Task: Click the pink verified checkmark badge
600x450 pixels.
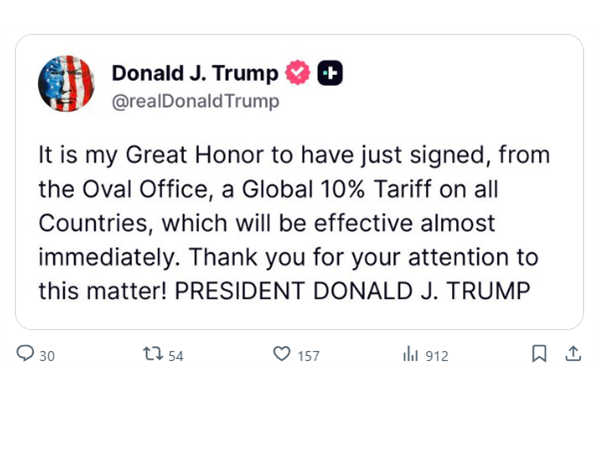Action: [x=297, y=73]
